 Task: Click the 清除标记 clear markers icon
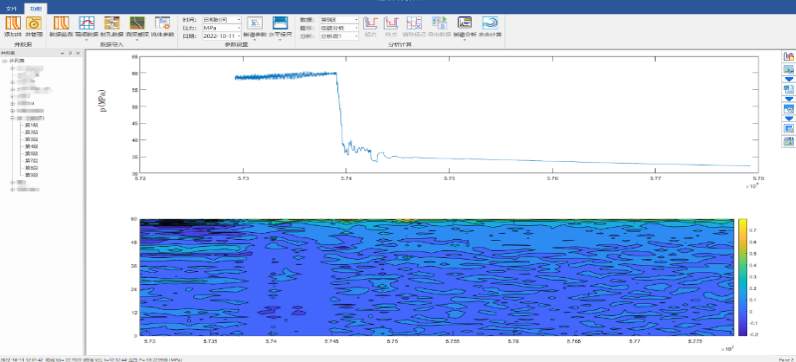pos(414,26)
